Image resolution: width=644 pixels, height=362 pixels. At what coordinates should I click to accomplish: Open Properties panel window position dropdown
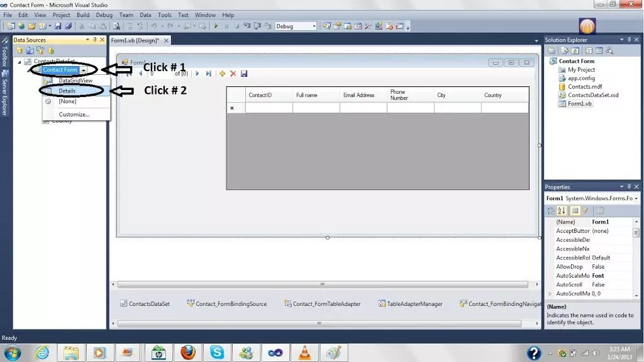(x=621, y=187)
